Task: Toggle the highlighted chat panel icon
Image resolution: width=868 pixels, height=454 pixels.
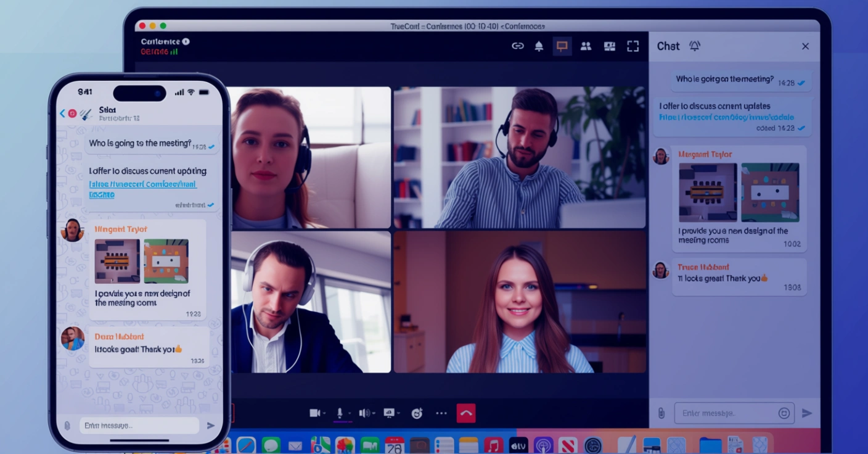Action: [x=562, y=46]
